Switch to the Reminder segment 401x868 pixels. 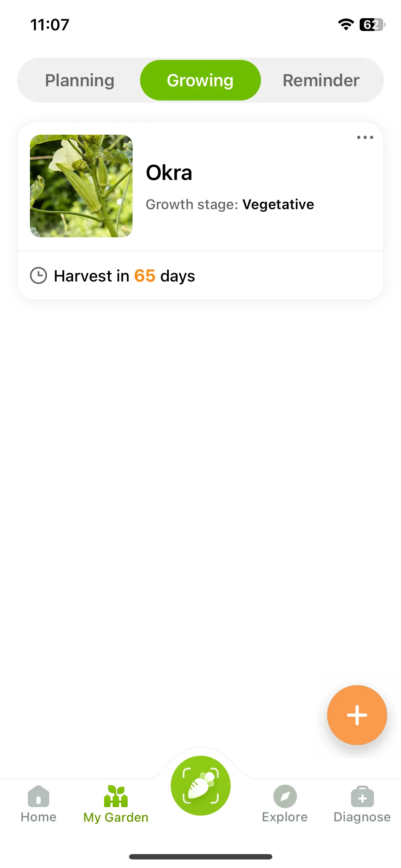tap(321, 80)
